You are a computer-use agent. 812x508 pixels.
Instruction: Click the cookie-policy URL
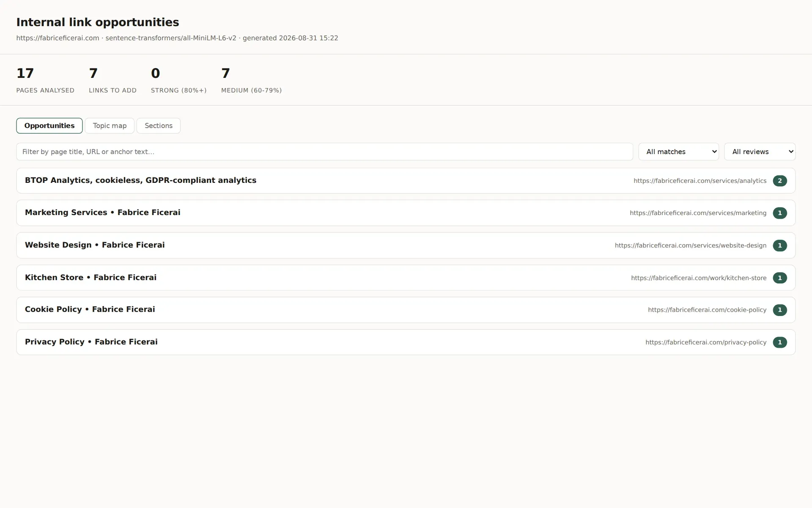click(707, 310)
